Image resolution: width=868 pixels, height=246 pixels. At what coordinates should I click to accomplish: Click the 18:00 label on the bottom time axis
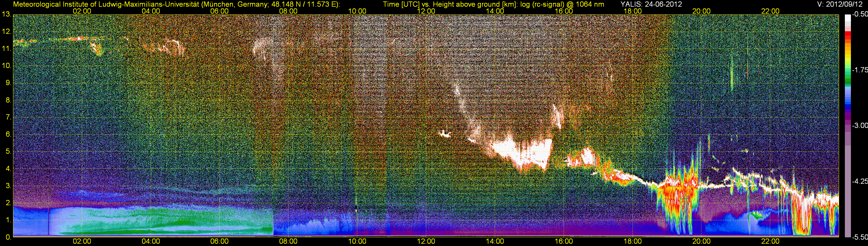coord(632,241)
